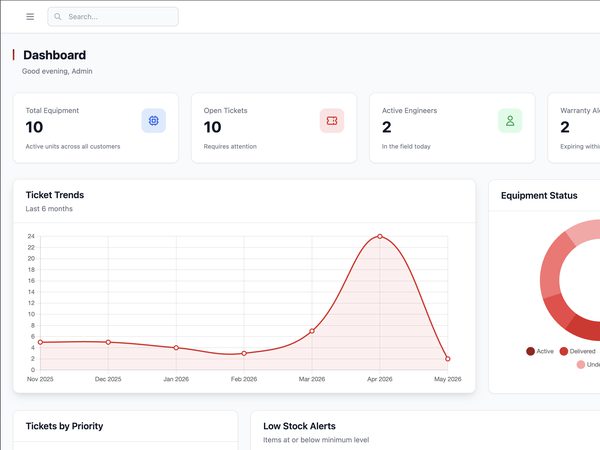This screenshot has width=600, height=450.
Task: Open the Total Equipment card
Action: (x=96, y=128)
